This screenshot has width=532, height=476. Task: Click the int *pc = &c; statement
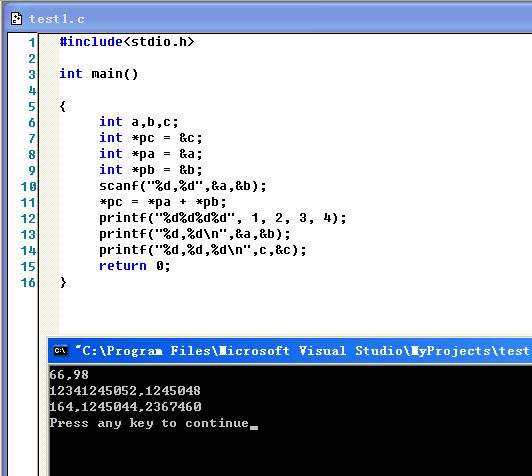151,138
